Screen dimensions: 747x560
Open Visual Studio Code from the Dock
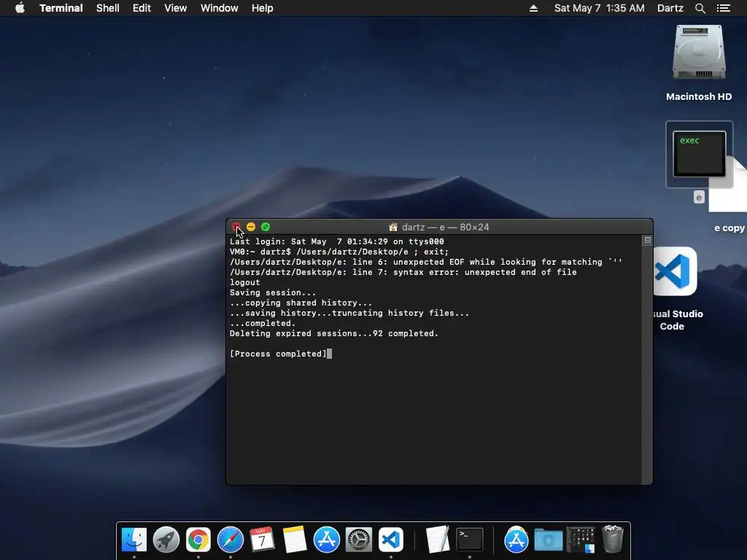coord(391,540)
